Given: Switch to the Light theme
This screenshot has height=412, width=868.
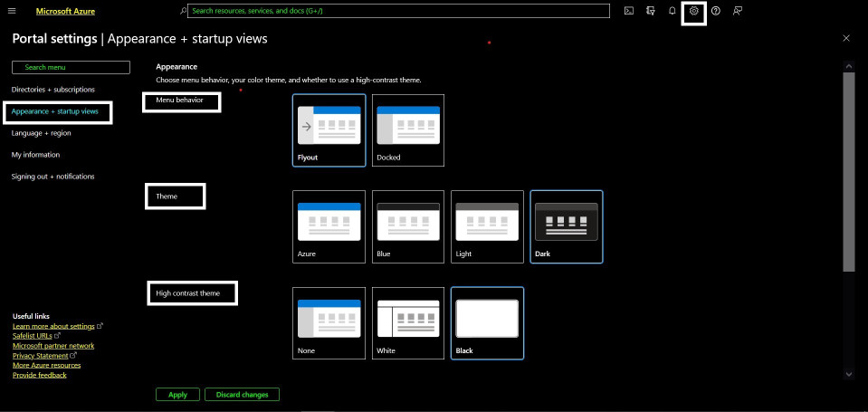Looking at the screenshot, I should [487, 226].
